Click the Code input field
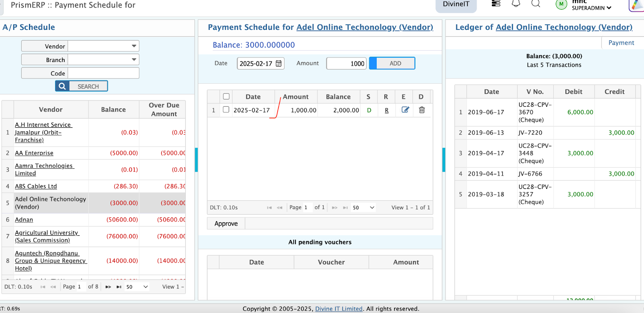644x313 pixels. 103,73
